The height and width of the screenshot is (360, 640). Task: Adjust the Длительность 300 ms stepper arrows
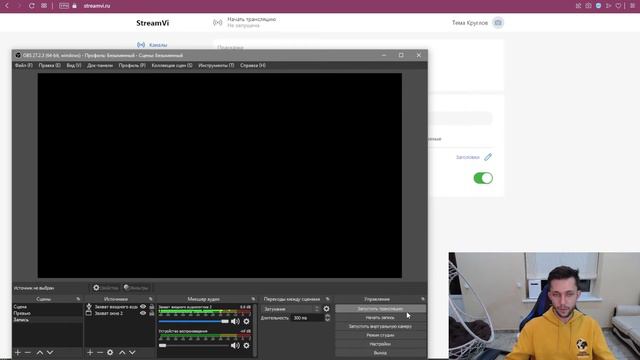click(327, 318)
